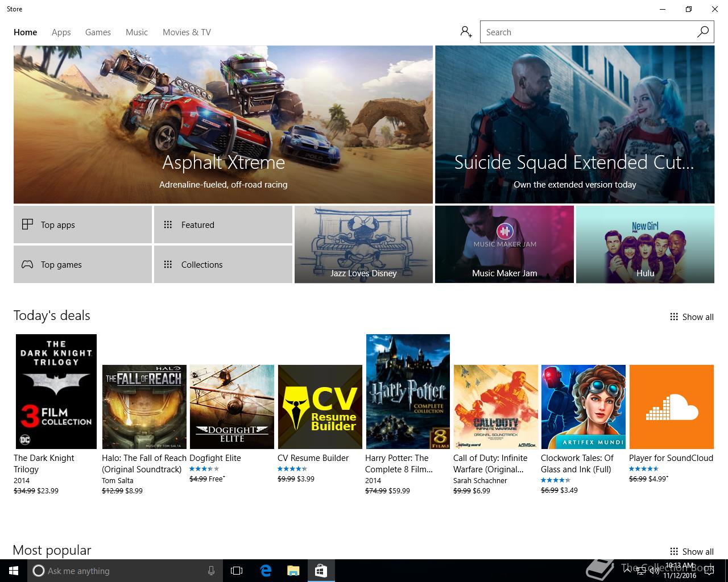728x582 pixels.
Task: Open the Windows Start menu
Action: 14,571
